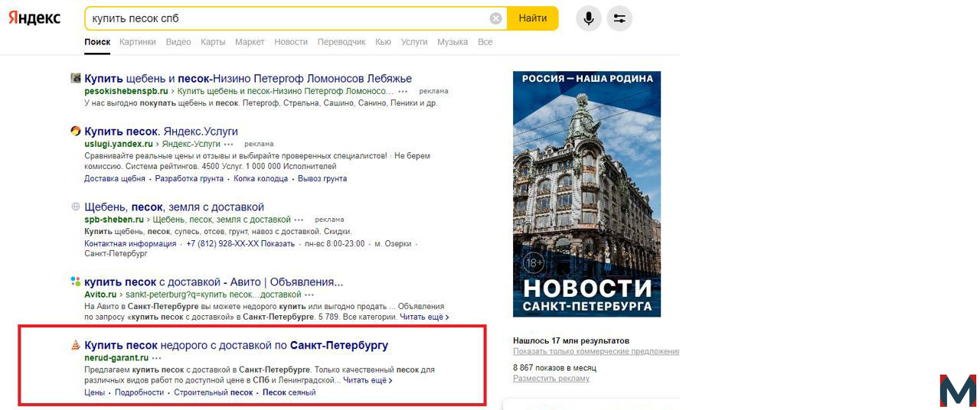Open options dots for uslugi.yandex.ru result
This screenshot has height=410, width=980.
(x=229, y=144)
